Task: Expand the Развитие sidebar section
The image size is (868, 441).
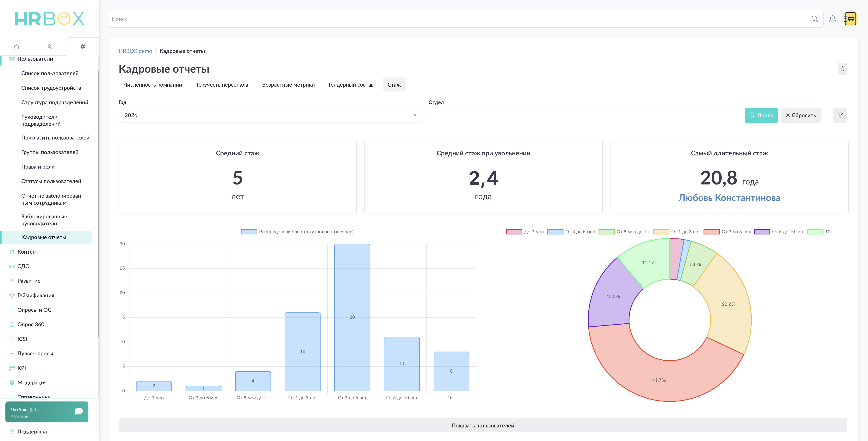Action: [29, 281]
